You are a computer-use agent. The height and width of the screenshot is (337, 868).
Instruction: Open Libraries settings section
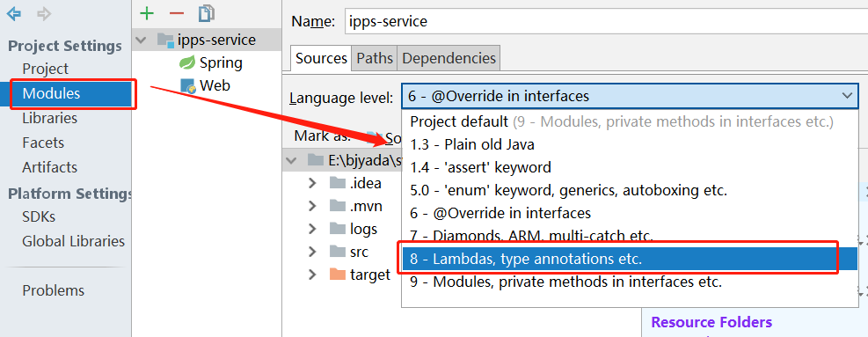pyautogui.click(x=50, y=118)
